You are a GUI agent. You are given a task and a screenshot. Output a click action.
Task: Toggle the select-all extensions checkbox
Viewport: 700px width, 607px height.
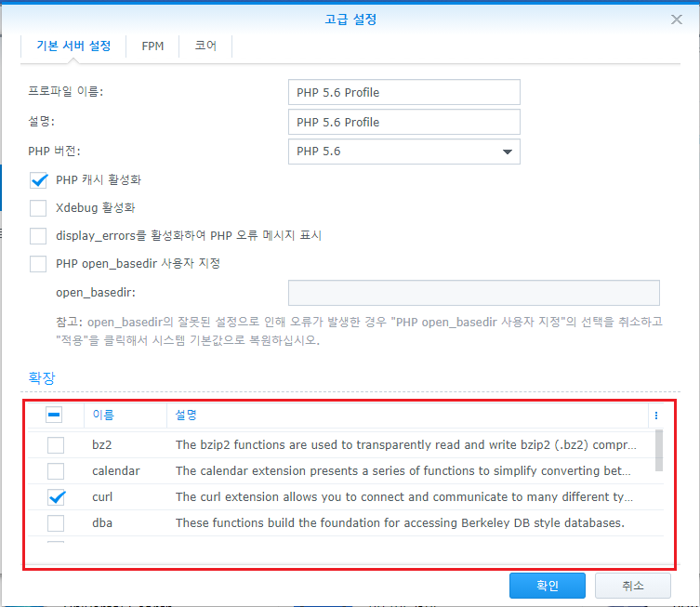(x=54, y=416)
